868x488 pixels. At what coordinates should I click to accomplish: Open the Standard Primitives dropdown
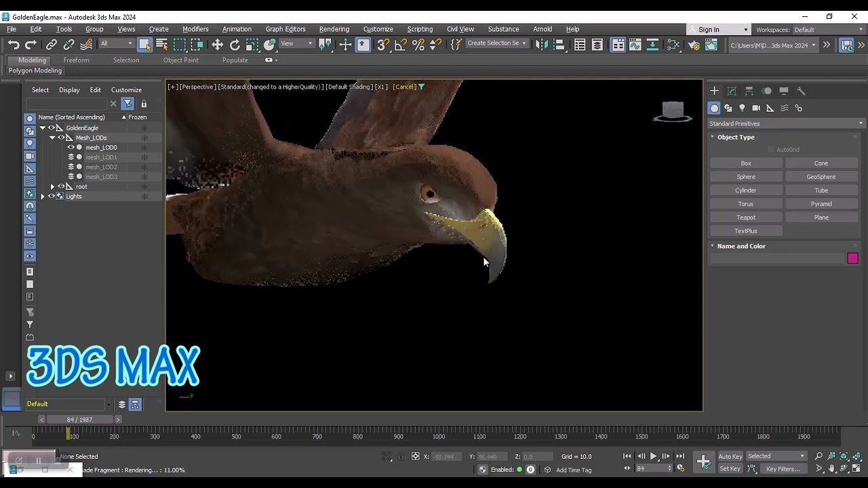[x=786, y=123]
